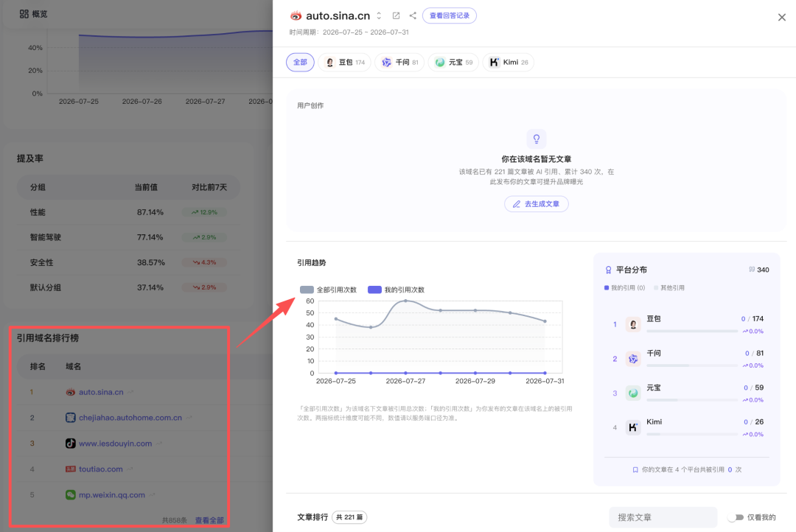The height and width of the screenshot is (532, 796).
Task: Click the 平台分布 badge icon
Action: point(608,270)
